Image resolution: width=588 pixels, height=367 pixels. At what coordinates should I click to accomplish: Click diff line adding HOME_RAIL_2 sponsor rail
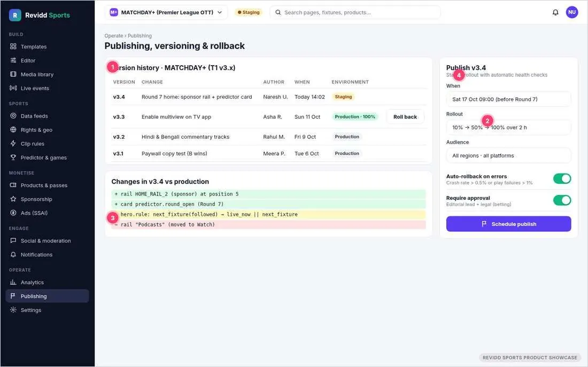(x=268, y=194)
